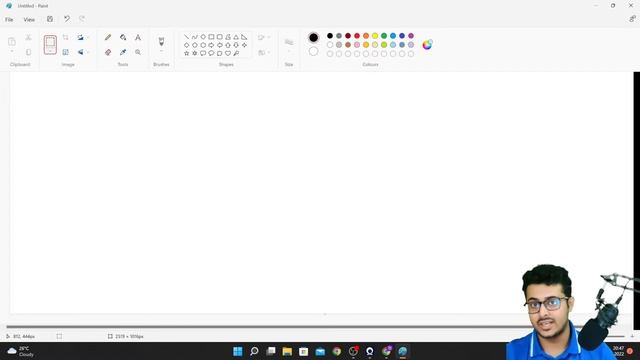640x360 pixels.
Task: Select Colour 1 black foreground circle
Action: pos(313,38)
